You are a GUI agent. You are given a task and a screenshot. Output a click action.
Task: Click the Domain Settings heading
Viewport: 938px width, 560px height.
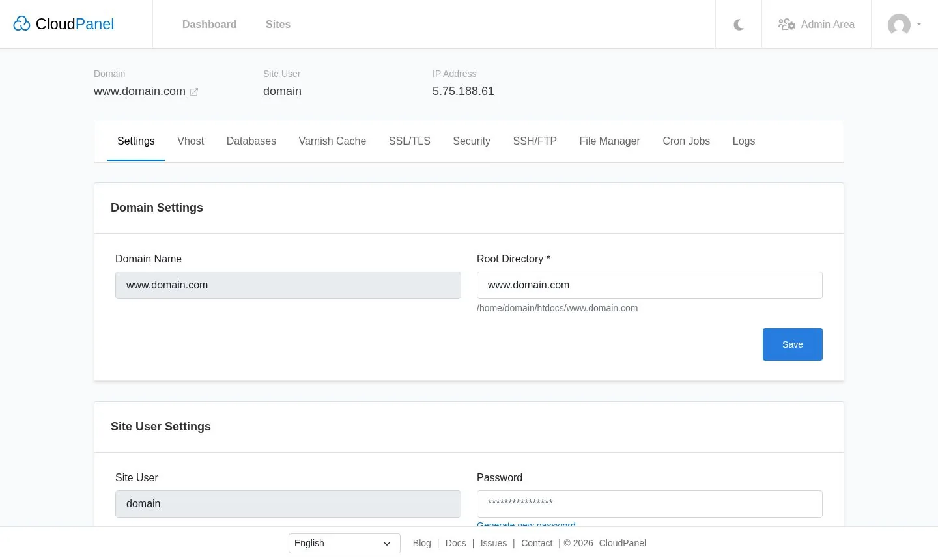[x=157, y=208]
